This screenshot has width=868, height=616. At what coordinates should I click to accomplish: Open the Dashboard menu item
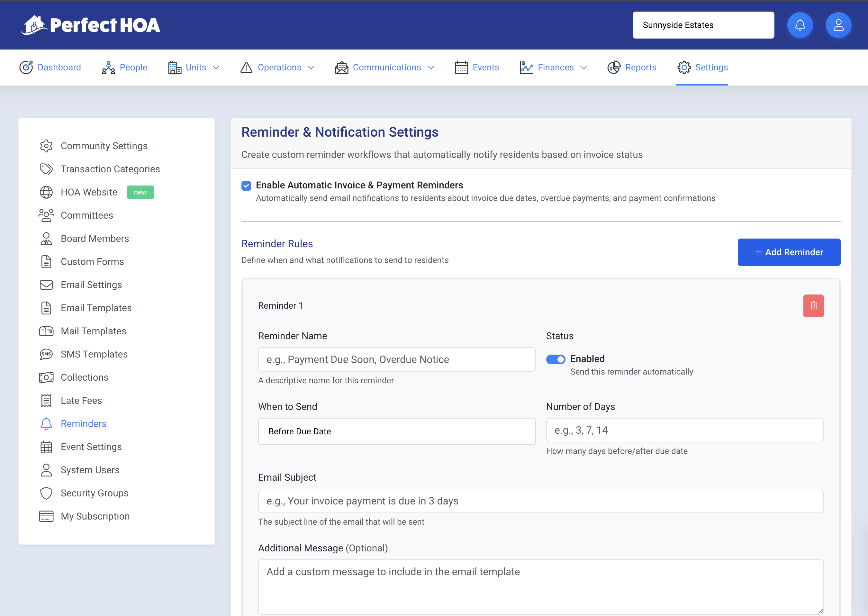pyautogui.click(x=50, y=68)
